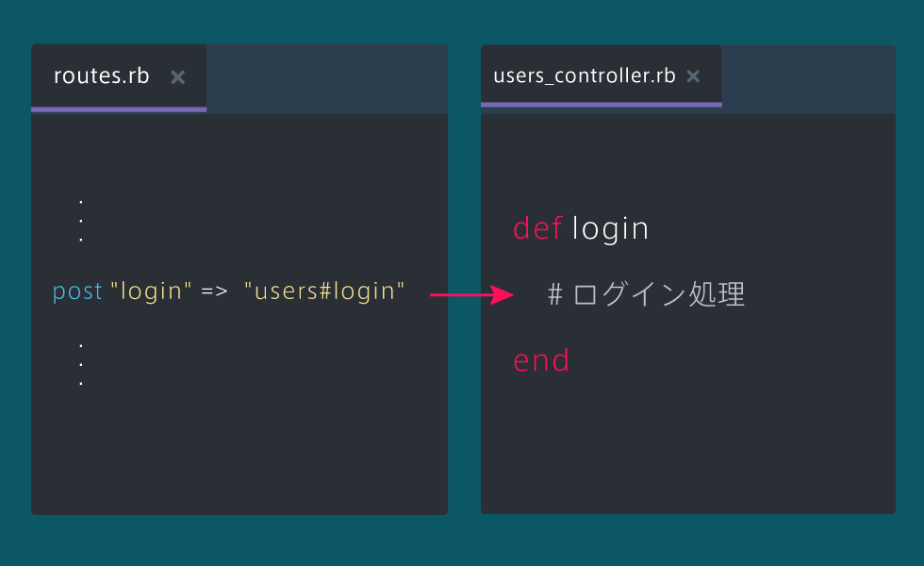Select the routes.rb tab

coord(119,76)
